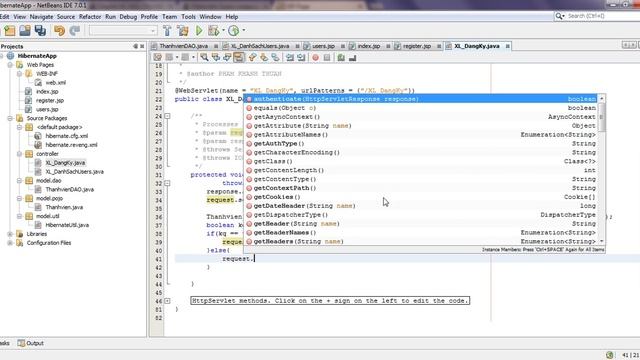The height and width of the screenshot is (360, 640).
Task: Click the Find Next Occurrence icon
Action: point(227,58)
